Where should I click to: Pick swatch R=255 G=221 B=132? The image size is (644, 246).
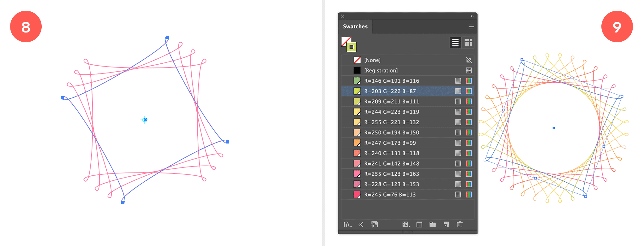click(x=408, y=122)
